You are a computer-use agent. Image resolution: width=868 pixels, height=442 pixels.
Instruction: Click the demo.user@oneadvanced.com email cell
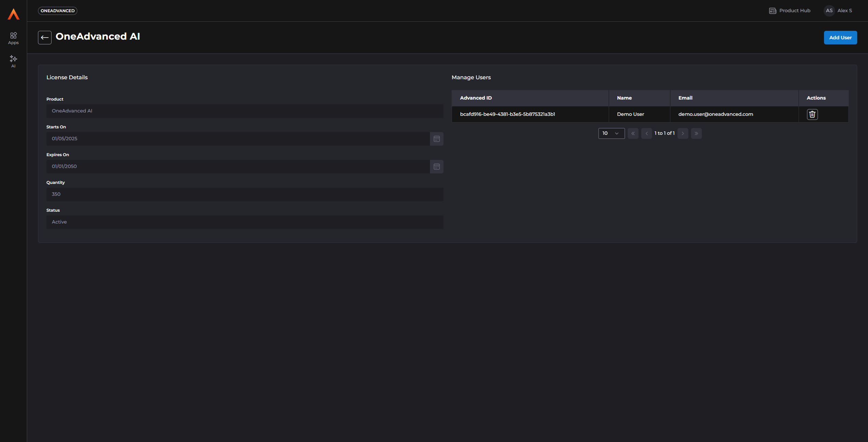[x=734, y=114]
